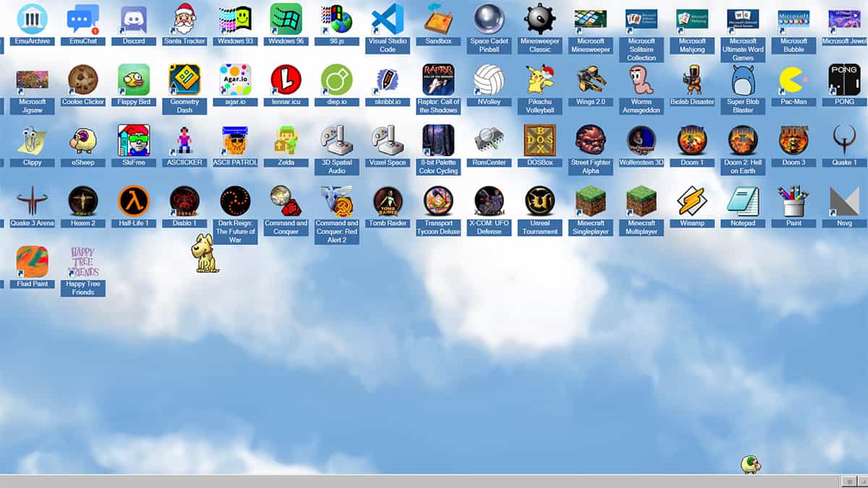Image resolution: width=868 pixels, height=488 pixels.
Task: Launch Doom 2: Hell on Earth
Action: point(742,141)
